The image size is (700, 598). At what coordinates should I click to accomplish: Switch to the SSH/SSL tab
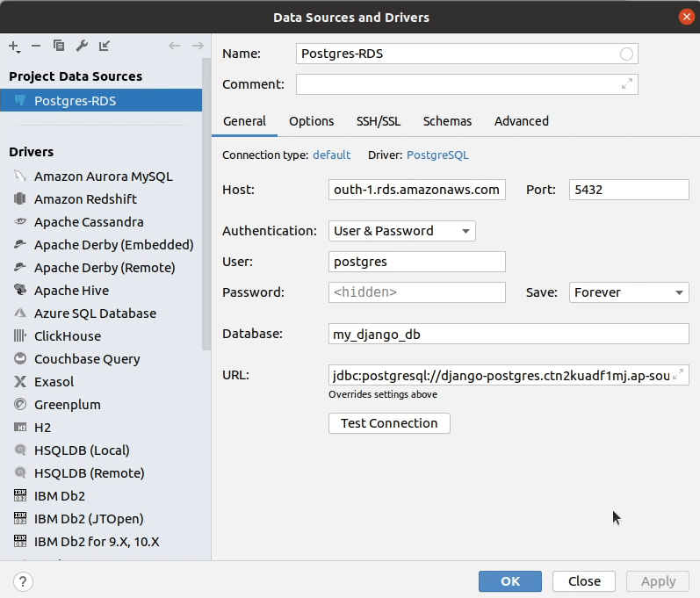[x=378, y=121]
